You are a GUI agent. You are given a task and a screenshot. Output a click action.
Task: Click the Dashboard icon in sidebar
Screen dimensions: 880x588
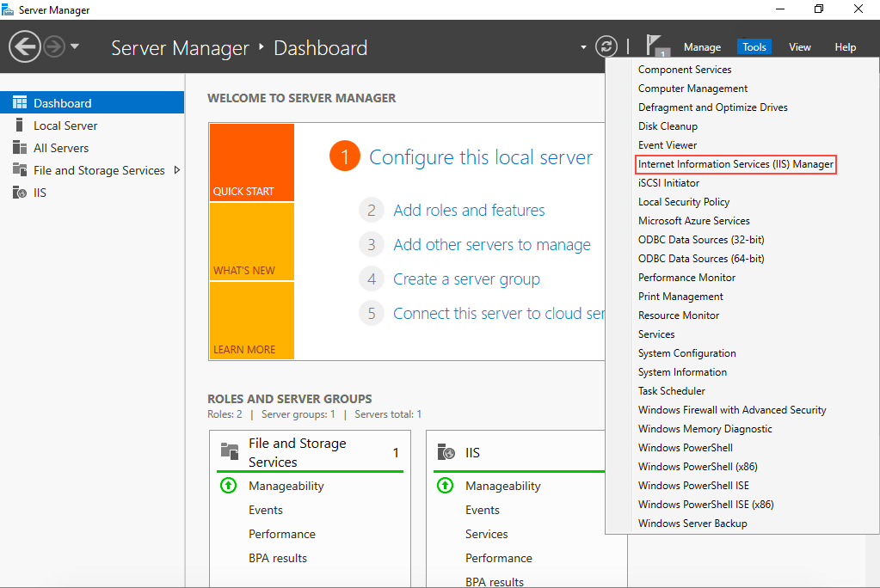pos(20,102)
